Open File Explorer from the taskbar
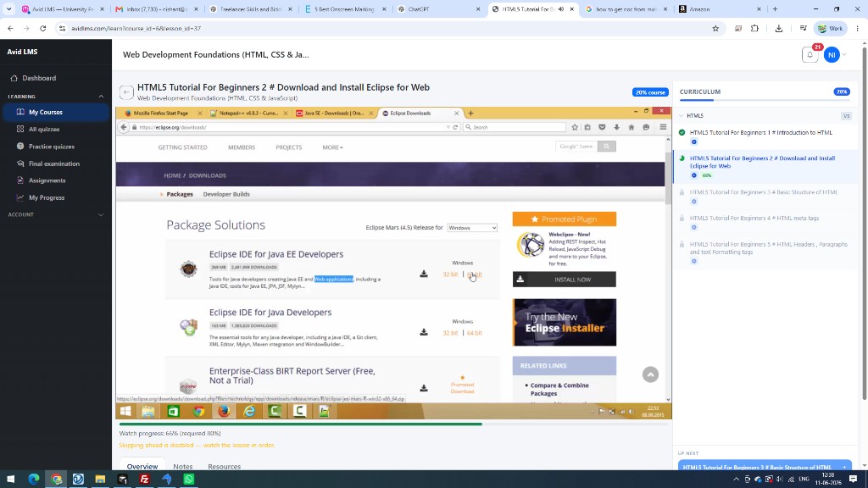This screenshot has height=488, width=868. point(100,480)
